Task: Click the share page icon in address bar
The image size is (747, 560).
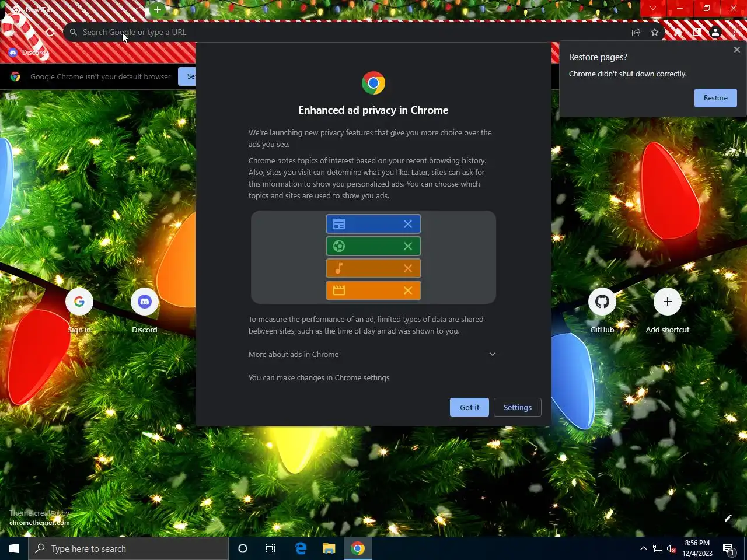Action: (636, 33)
